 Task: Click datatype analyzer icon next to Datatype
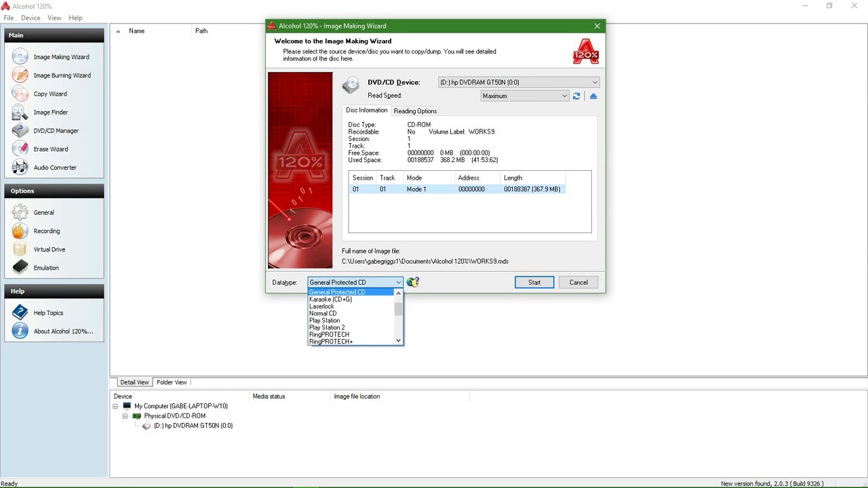pos(413,282)
